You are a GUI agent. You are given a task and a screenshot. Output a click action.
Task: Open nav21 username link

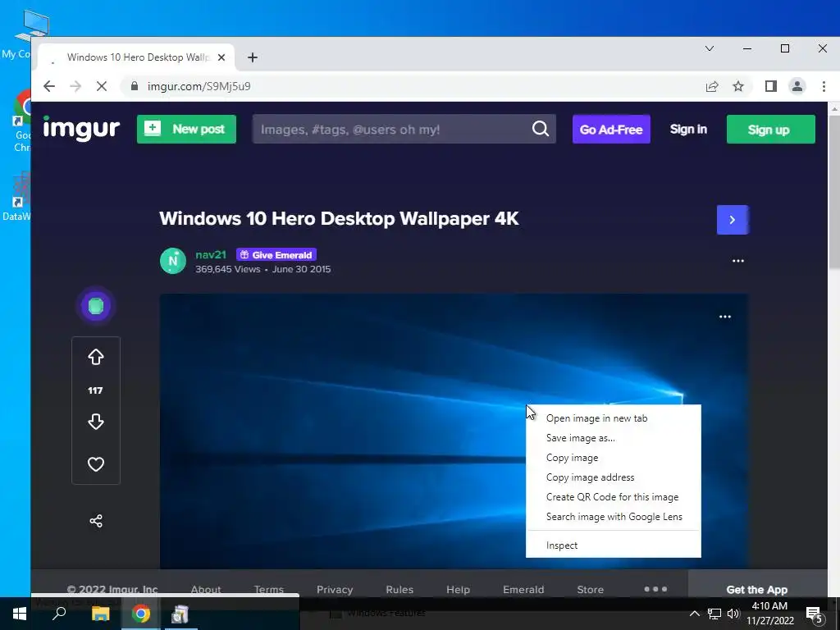coord(211,254)
